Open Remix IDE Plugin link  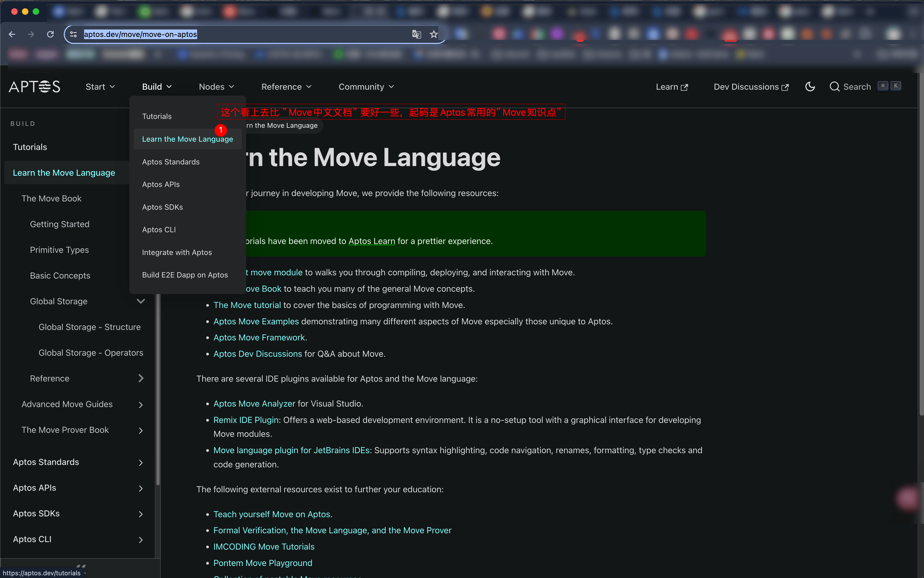246,420
